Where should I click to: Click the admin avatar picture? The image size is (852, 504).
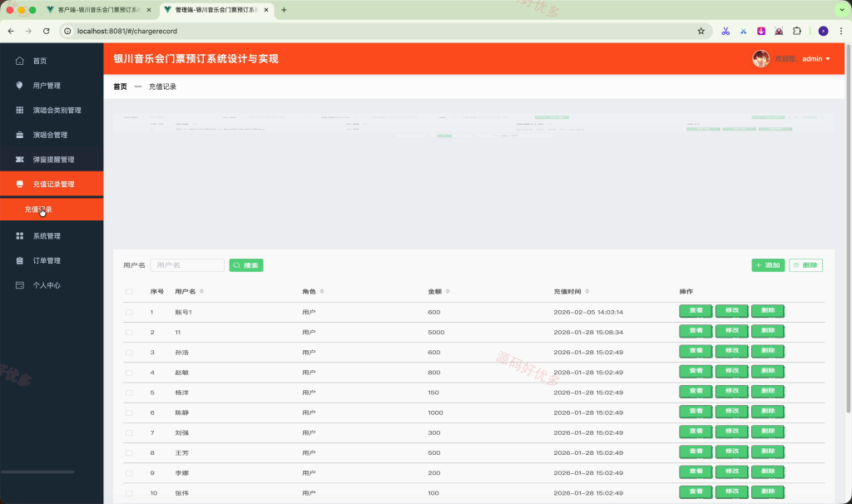(760, 59)
